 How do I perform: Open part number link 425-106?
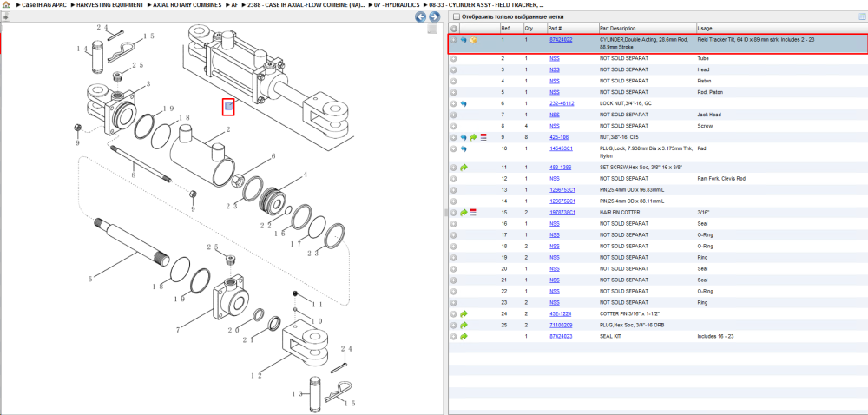pyautogui.click(x=558, y=137)
